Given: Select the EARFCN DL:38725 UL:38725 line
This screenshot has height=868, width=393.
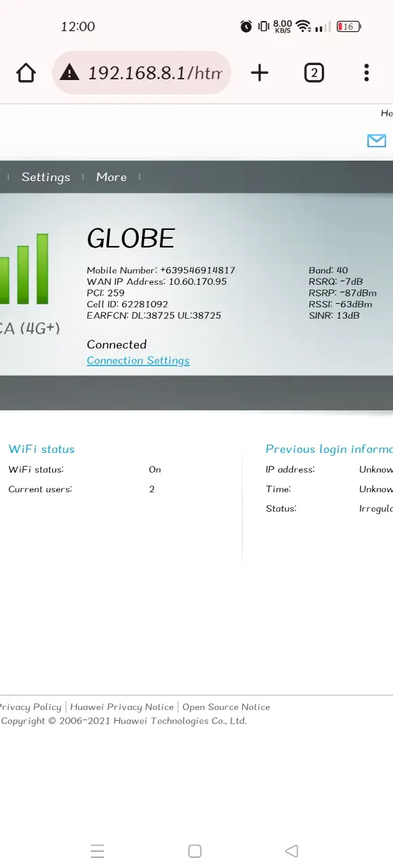Looking at the screenshot, I should coord(154,315).
